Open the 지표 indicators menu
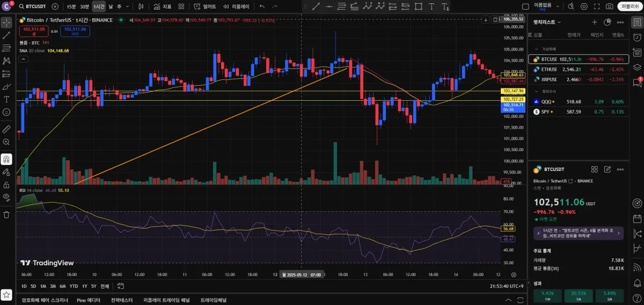Screen dimensions: 644x305 [163, 6]
